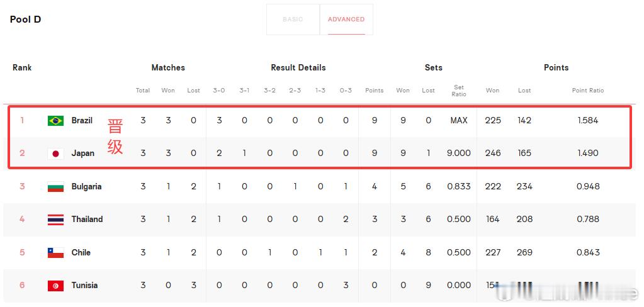The width and height of the screenshot is (644, 307).
Task: Open the Thailand team link
Action: click(x=87, y=219)
